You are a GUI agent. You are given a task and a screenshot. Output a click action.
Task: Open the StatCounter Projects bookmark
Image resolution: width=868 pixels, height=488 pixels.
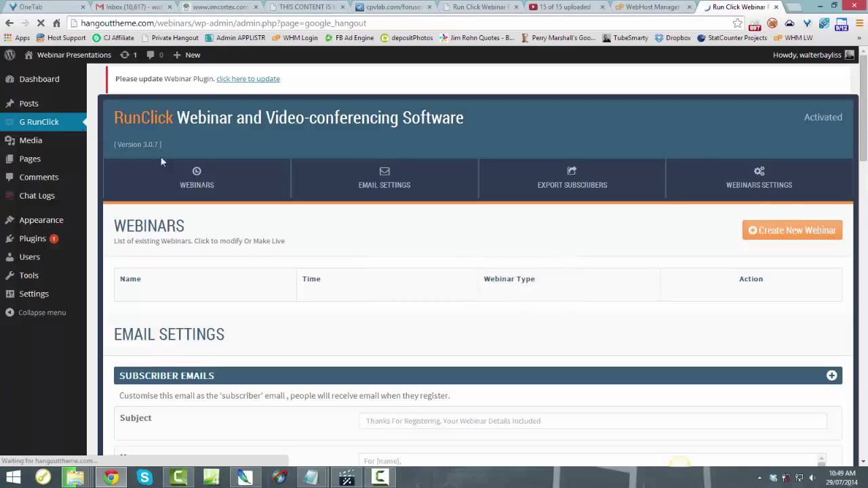[x=732, y=38]
